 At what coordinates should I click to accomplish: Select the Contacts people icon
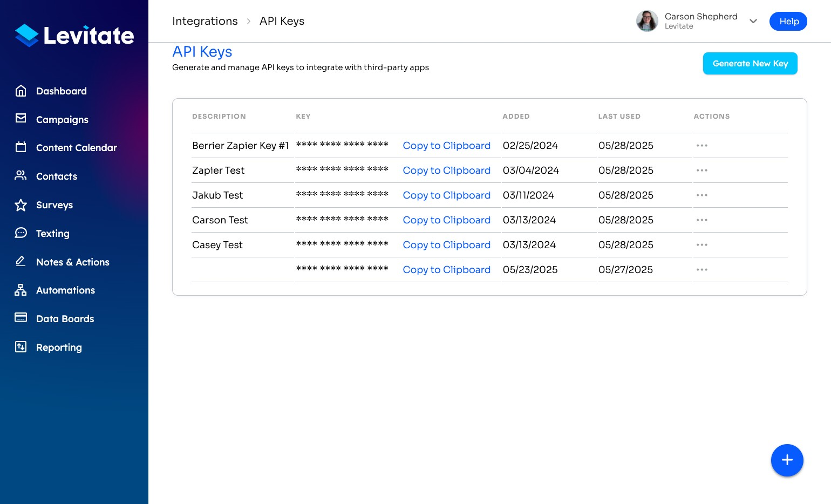pyautogui.click(x=21, y=175)
